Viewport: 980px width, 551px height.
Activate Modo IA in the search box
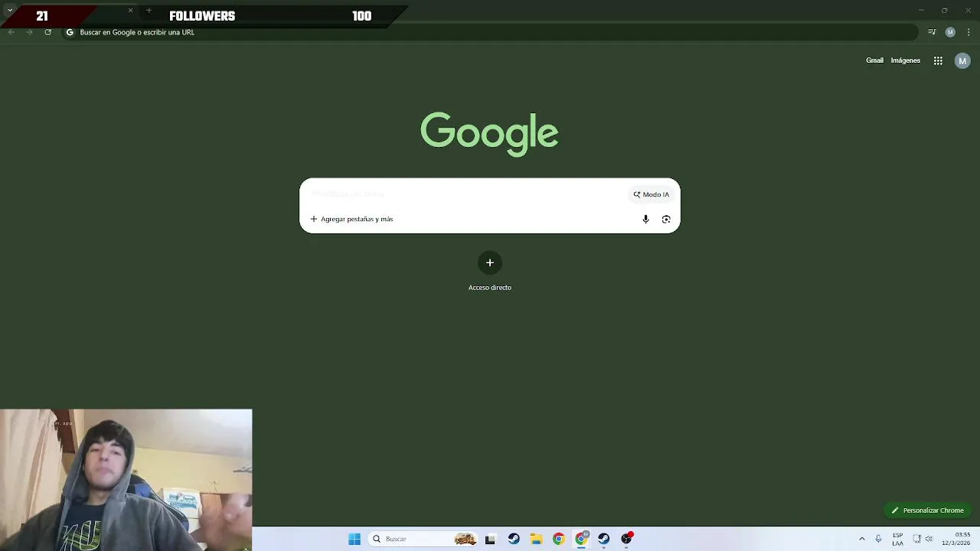pos(651,194)
